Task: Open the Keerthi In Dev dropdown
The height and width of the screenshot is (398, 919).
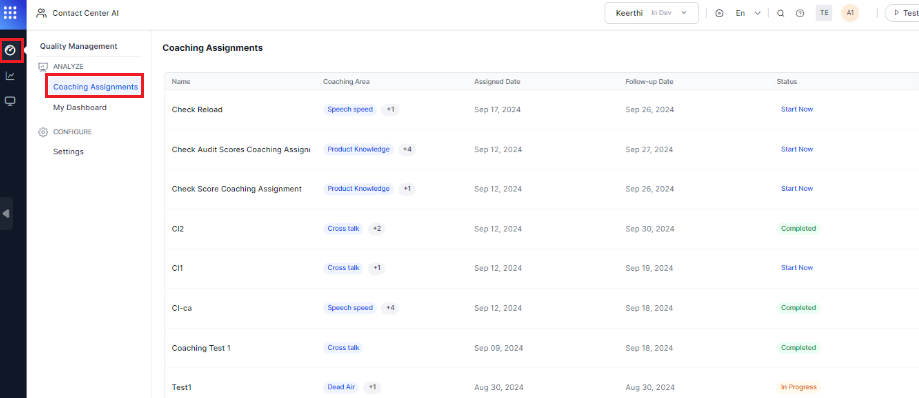Action: click(651, 13)
